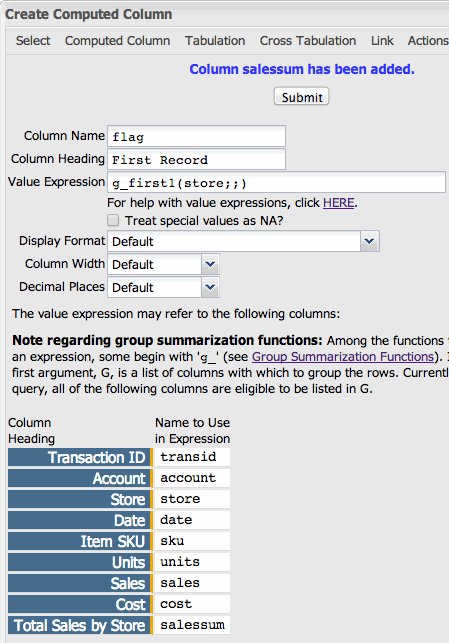Image resolution: width=449 pixels, height=643 pixels.
Task: Click the Create Computed Column title
Action: (89, 14)
